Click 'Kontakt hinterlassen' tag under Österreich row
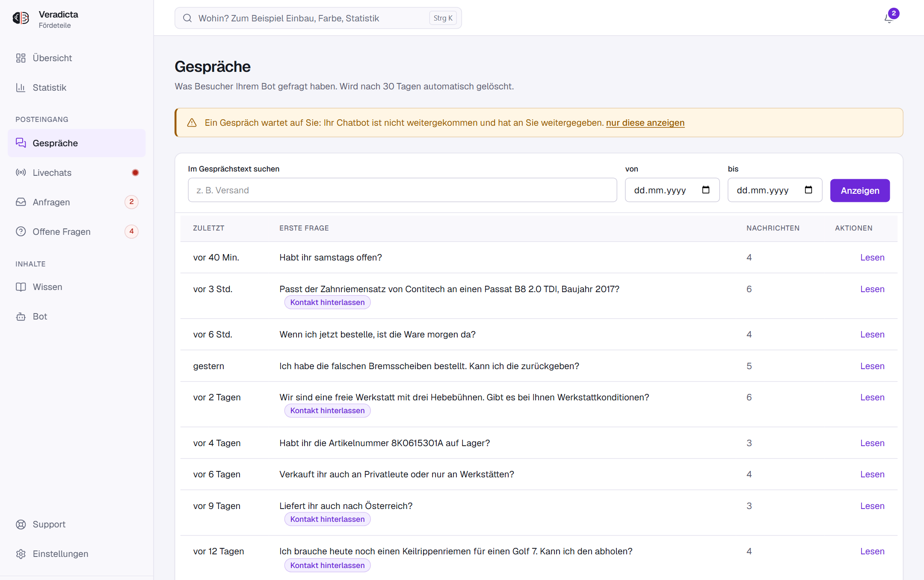This screenshot has height=580, width=924. pos(327,519)
